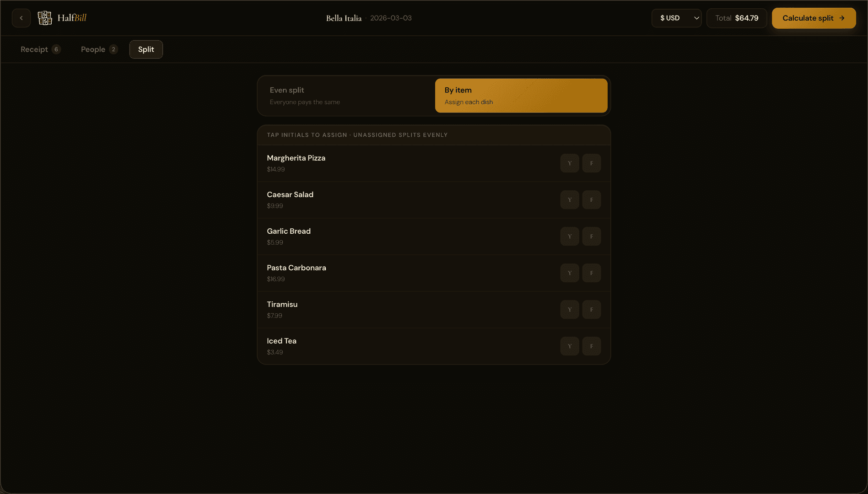The image size is (868, 494).
Task: Assign Margherita Pizza to F
Action: [x=592, y=163]
